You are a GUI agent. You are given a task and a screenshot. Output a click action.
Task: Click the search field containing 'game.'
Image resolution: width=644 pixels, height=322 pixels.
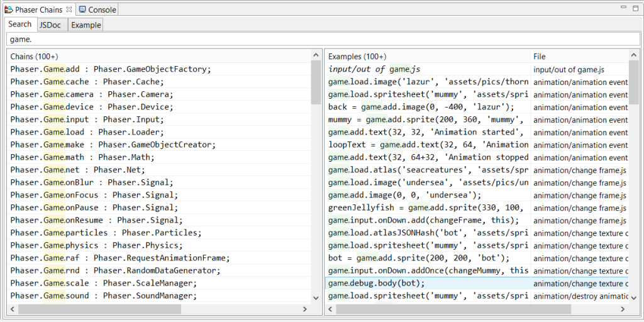(x=322, y=40)
